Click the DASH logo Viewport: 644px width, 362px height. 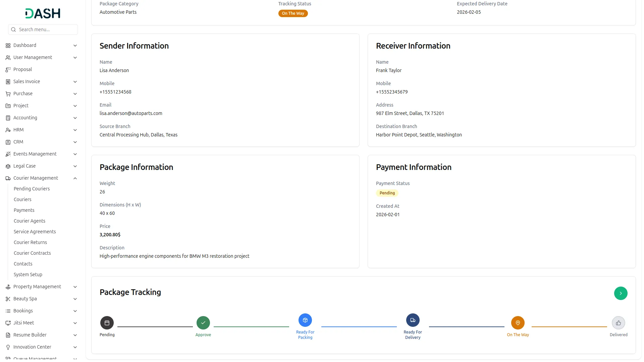[x=43, y=13]
